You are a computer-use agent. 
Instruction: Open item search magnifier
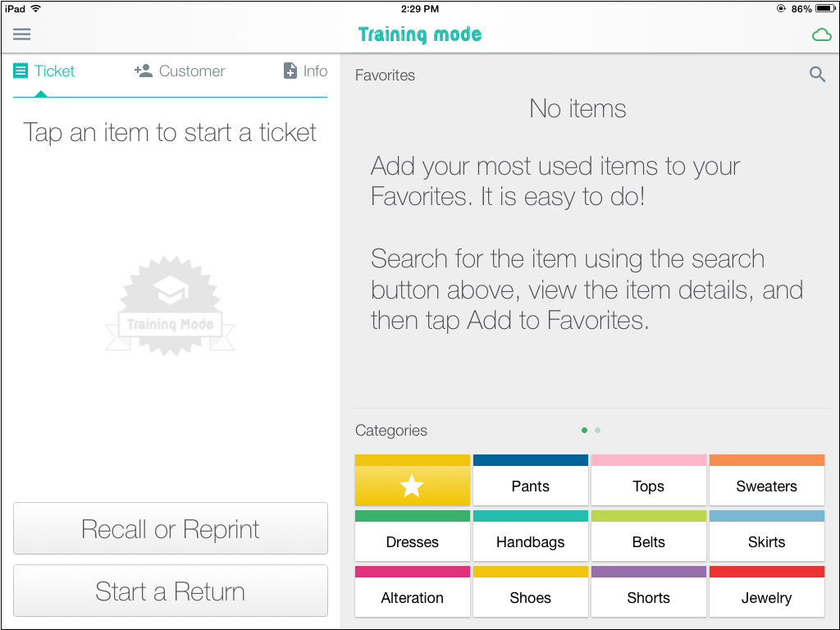click(x=817, y=75)
